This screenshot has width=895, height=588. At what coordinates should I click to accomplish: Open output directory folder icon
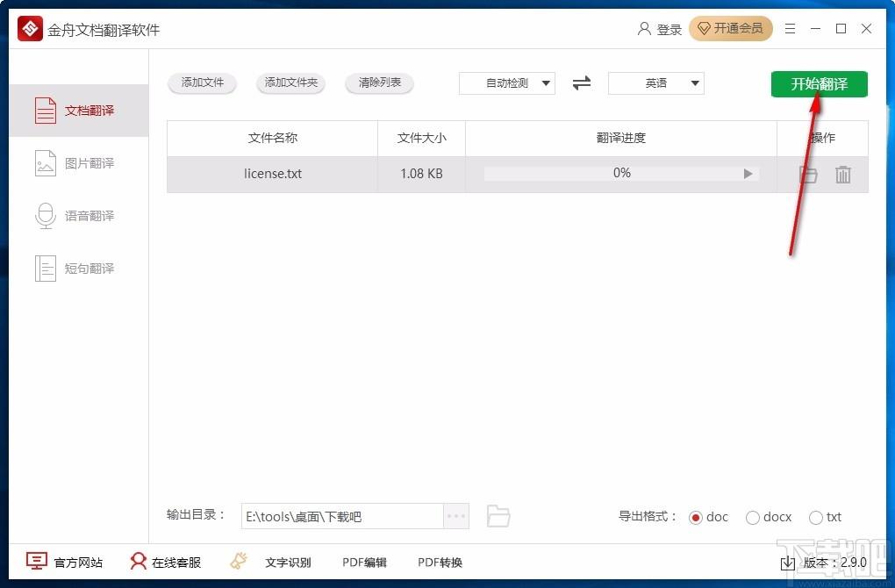(x=498, y=516)
